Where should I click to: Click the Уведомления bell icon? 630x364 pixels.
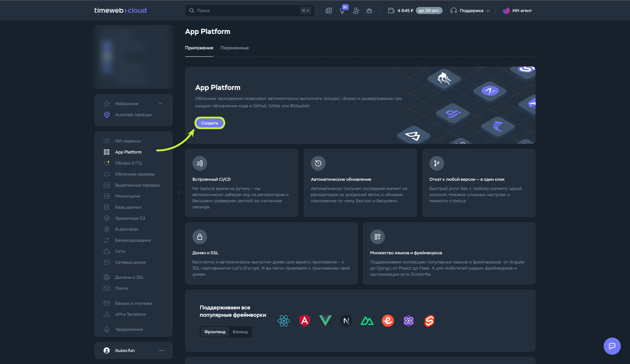[x=107, y=329]
